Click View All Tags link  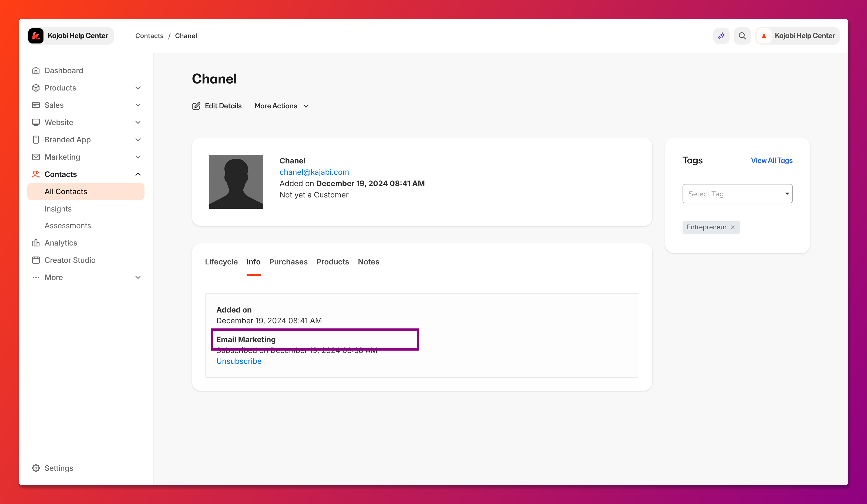(772, 160)
